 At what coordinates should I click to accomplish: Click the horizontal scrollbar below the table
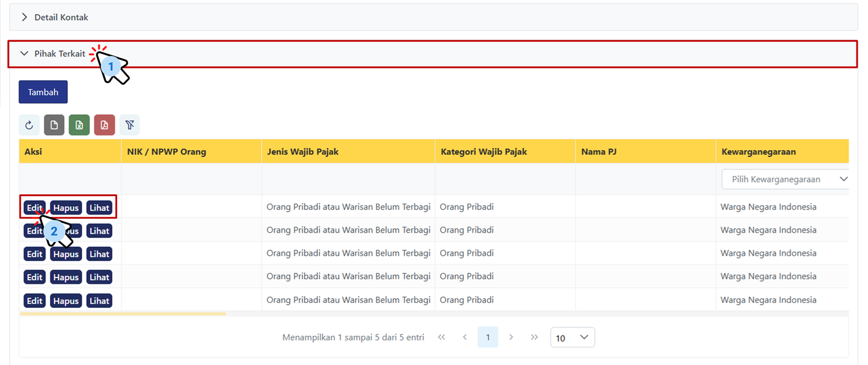pos(123,313)
